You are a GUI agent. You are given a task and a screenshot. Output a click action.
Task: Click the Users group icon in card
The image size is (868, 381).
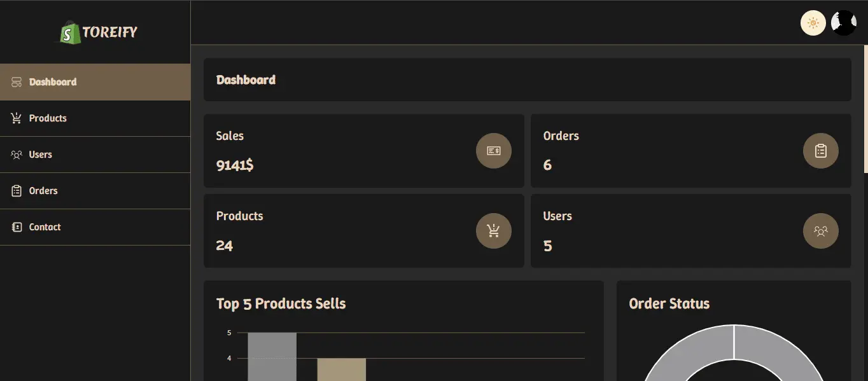pyautogui.click(x=821, y=231)
